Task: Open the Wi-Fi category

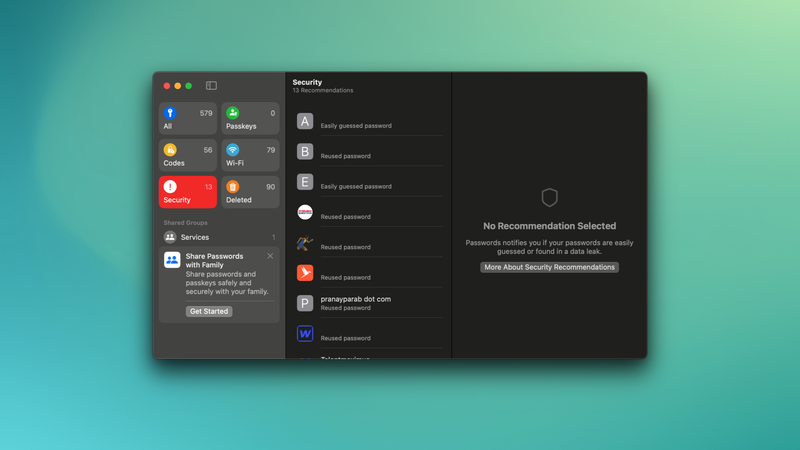Action: point(250,155)
